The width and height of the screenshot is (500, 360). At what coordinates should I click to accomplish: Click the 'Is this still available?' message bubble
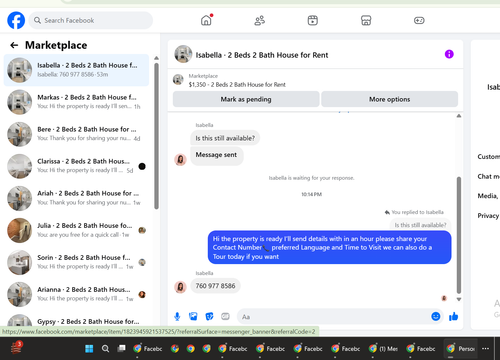(x=225, y=138)
